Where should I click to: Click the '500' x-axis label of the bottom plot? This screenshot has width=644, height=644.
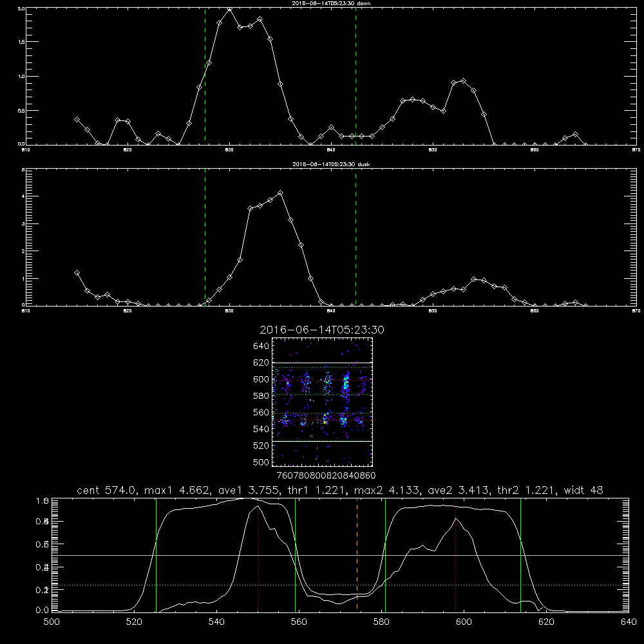pyautogui.click(x=52, y=622)
